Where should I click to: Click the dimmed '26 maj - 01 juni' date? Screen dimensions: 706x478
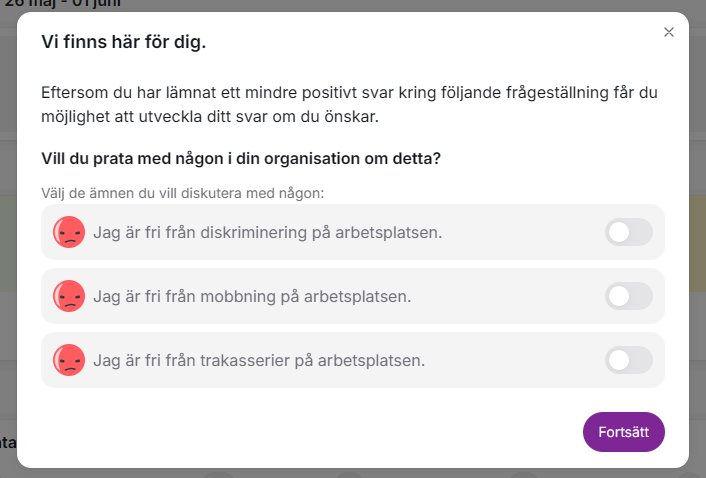point(63,4)
